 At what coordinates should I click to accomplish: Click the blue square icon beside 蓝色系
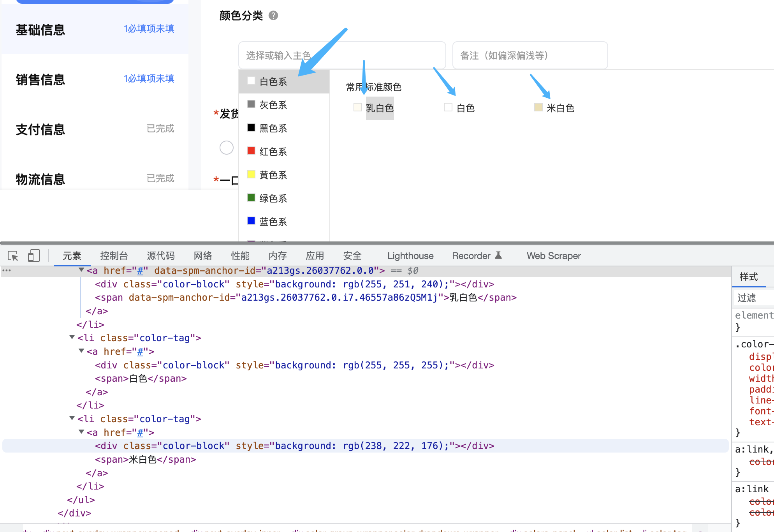tap(251, 221)
